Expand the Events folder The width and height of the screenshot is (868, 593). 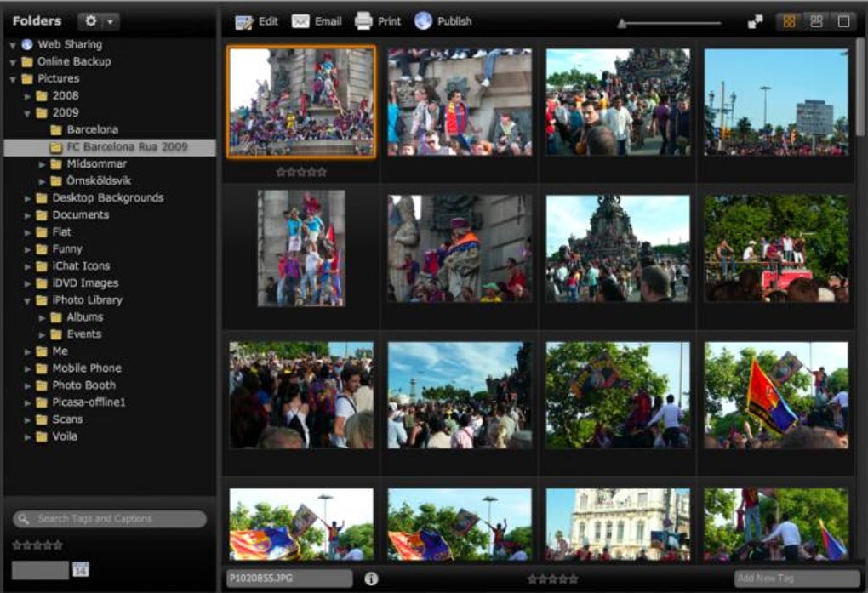click(42, 335)
